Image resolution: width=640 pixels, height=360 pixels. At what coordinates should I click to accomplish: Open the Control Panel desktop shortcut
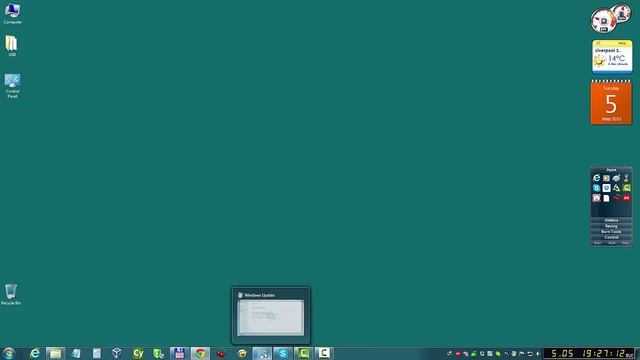pos(12,86)
